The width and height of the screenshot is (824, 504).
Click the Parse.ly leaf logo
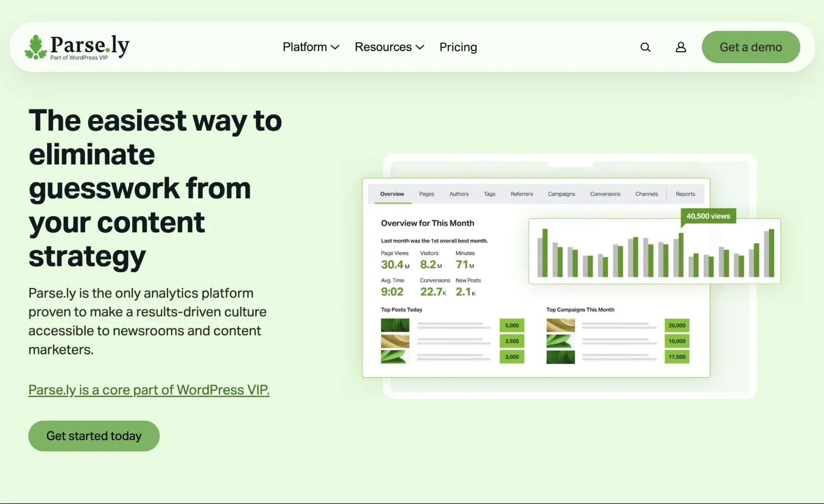pyautogui.click(x=35, y=47)
